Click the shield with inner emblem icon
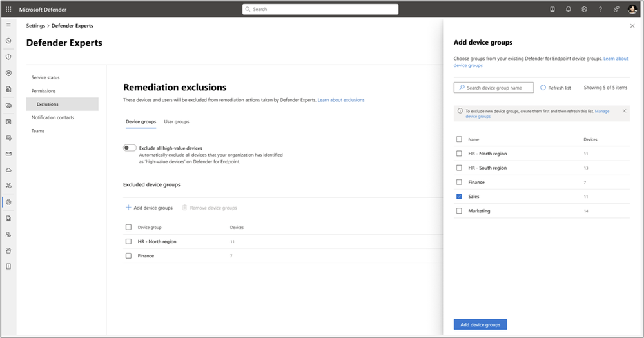The image size is (644, 338). tap(8, 73)
